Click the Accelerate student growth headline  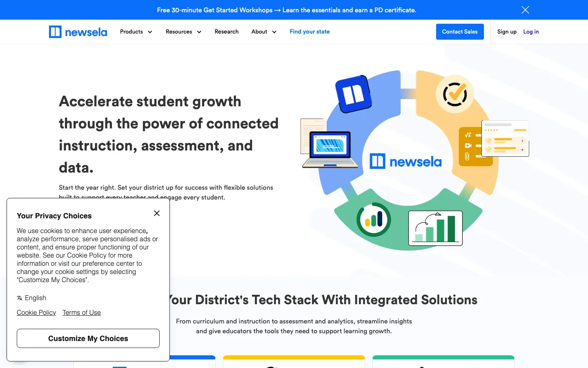(169, 135)
